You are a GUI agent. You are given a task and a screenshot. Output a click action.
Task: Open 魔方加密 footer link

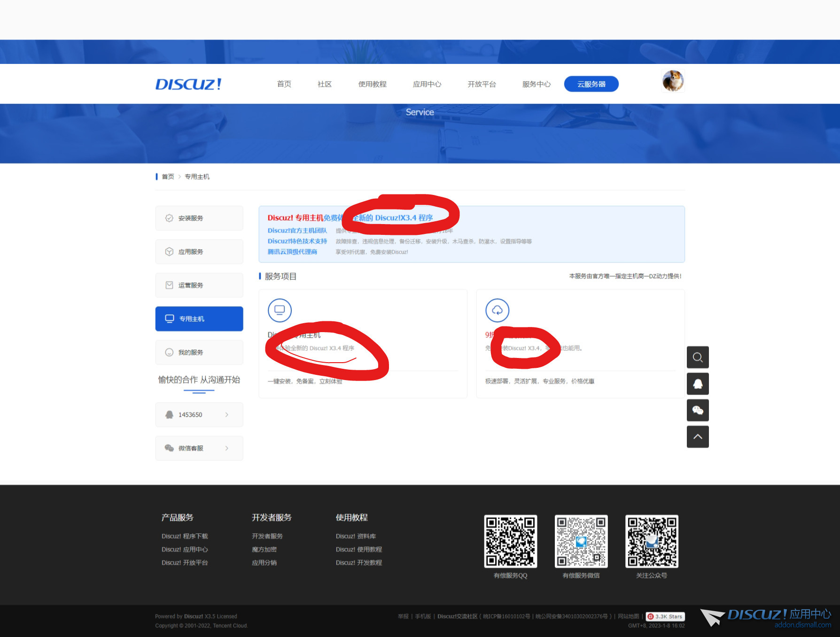(264, 550)
